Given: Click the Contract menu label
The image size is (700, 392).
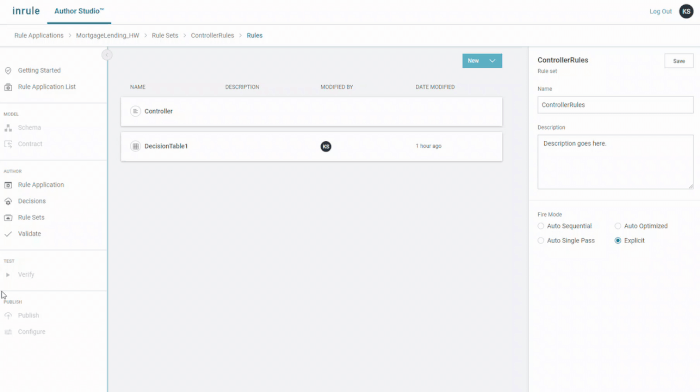Looking at the screenshot, I should tap(30, 144).
